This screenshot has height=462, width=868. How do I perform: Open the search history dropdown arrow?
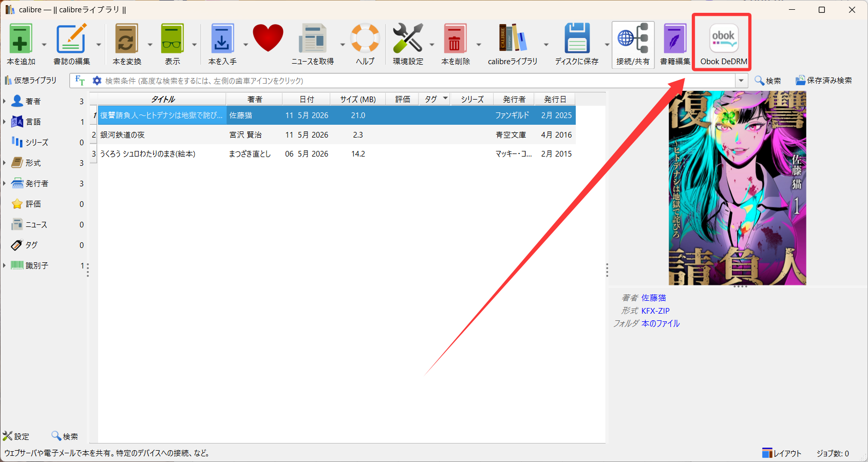tap(741, 81)
